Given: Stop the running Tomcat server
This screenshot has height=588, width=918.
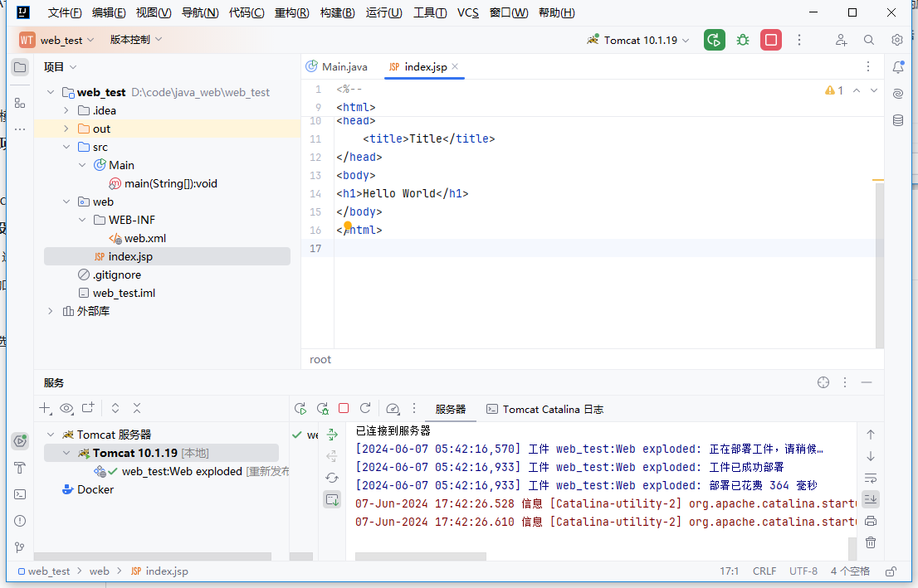Looking at the screenshot, I should 771,40.
